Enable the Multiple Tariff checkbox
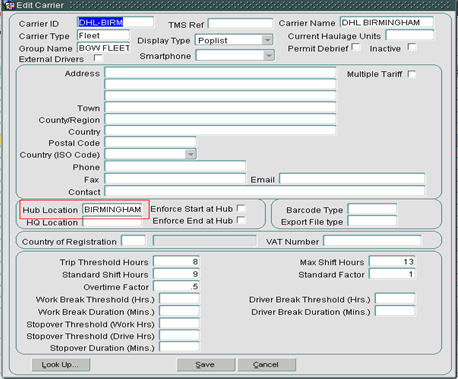 tap(412, 74)
